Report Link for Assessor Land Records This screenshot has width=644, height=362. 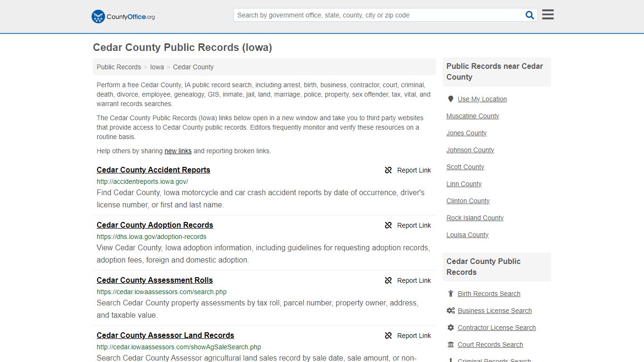[414, 336]
